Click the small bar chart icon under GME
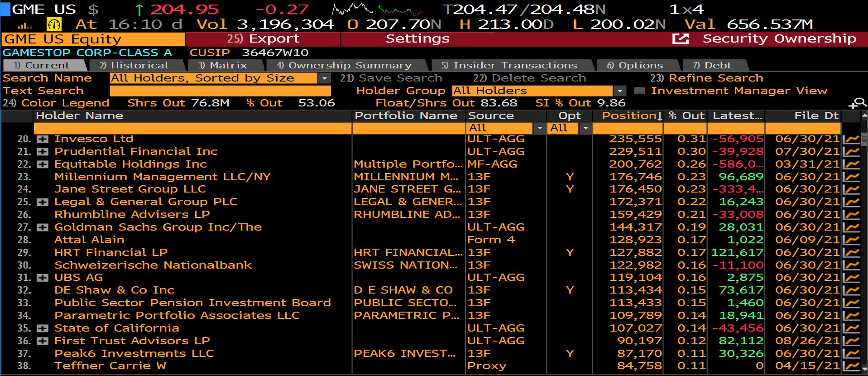The height and width of the screenshot is (376, 868). click(25, 26)
